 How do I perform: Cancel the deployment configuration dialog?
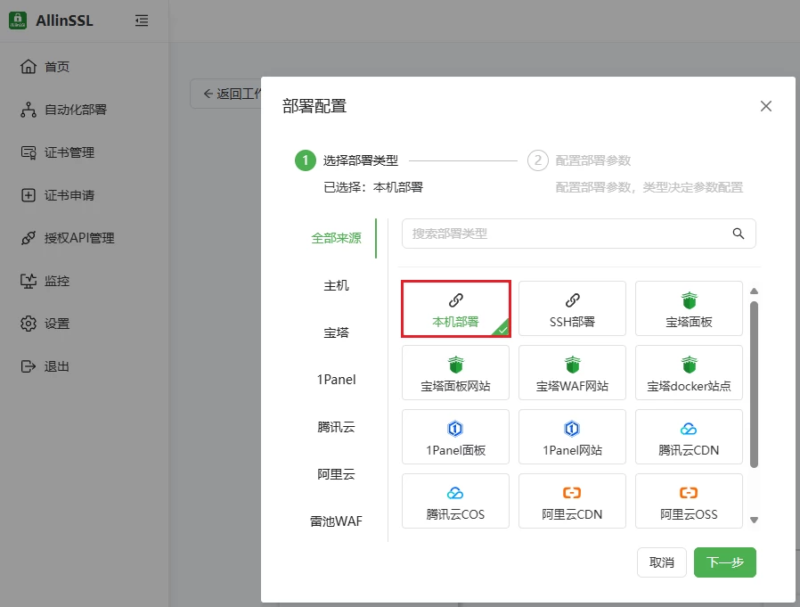[661, 562]
